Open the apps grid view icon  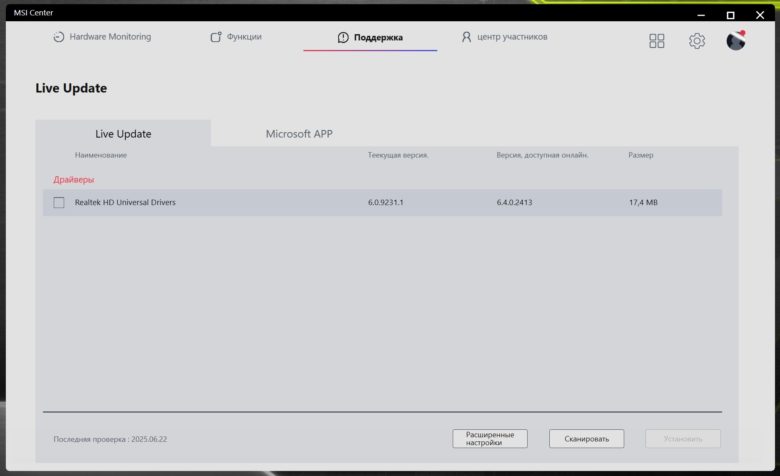tap(657, 41)
